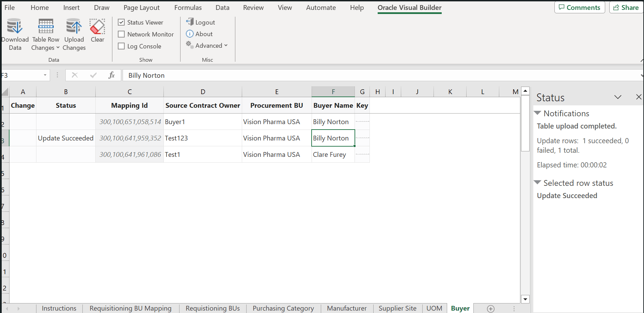Click the Clear eraser icon
The height and width of the screenshot is (313, 644).
[x=97, y=26]
